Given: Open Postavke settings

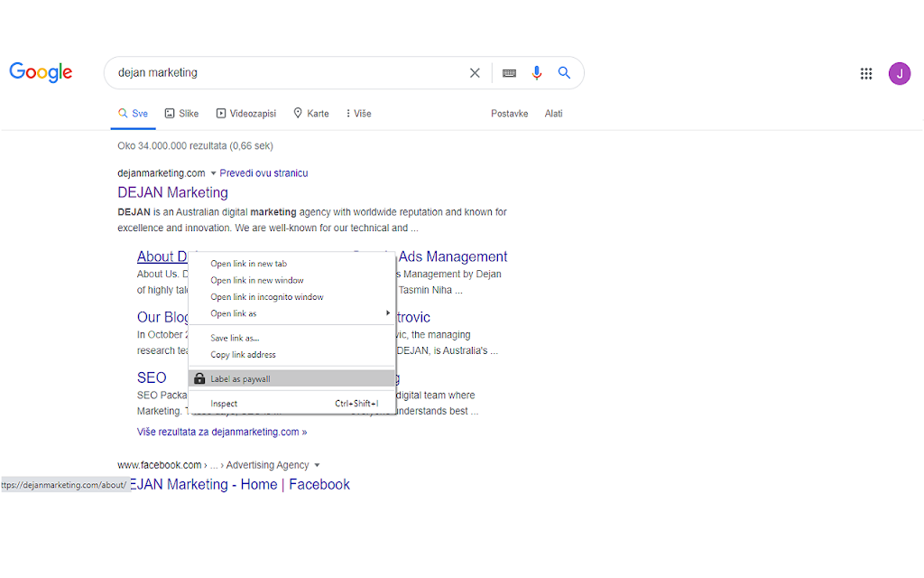Looking at the screenshot, I should (509, 113).
